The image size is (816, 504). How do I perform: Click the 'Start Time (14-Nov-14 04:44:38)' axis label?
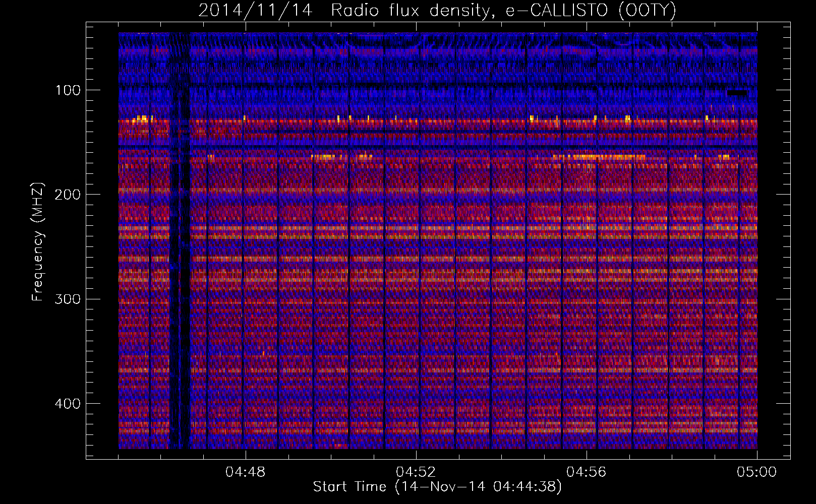coord(437,487)
